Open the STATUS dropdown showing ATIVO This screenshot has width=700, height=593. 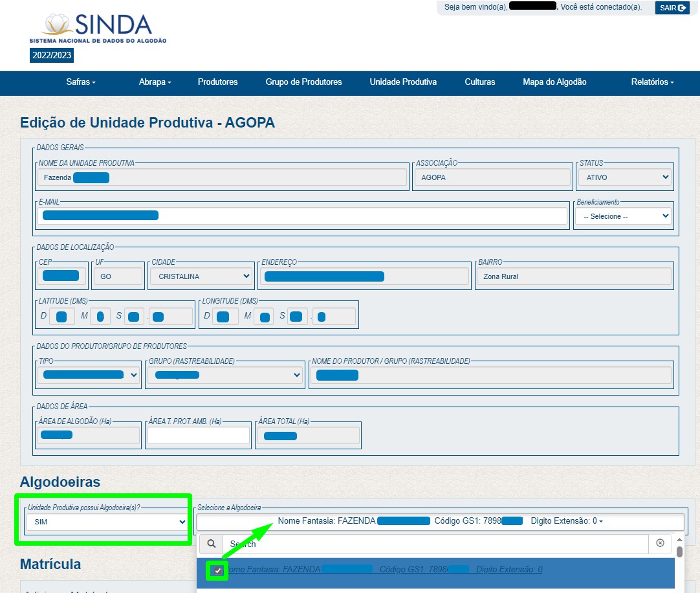point(624,177)
